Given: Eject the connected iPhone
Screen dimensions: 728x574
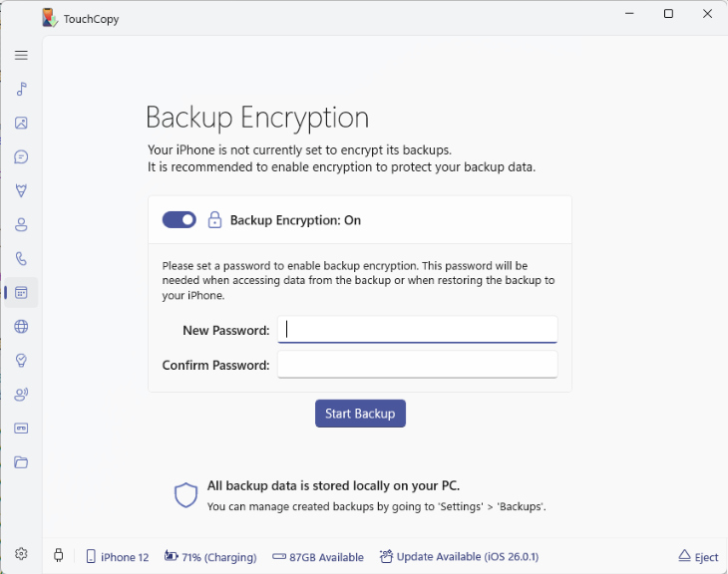Looking at the screenshot, I should point(698,556).
